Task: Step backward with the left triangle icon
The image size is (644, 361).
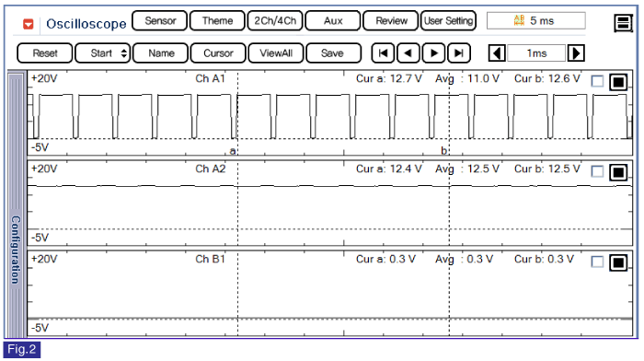Action: tap(408, 53)
